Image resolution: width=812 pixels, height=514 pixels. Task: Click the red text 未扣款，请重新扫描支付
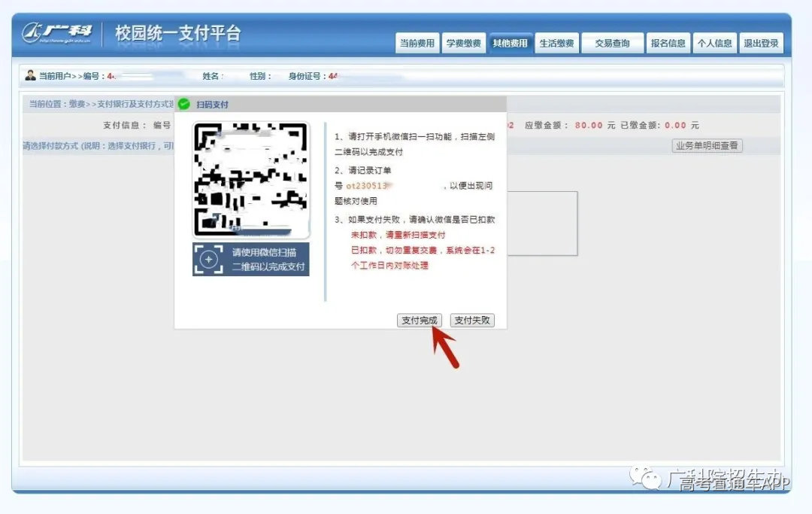click(398, 235)
